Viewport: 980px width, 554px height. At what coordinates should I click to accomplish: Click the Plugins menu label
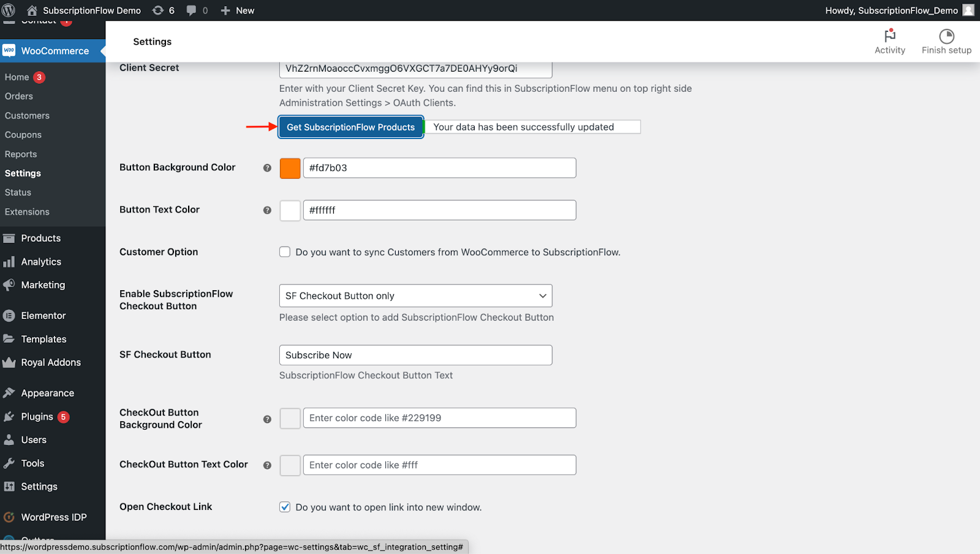37,417
